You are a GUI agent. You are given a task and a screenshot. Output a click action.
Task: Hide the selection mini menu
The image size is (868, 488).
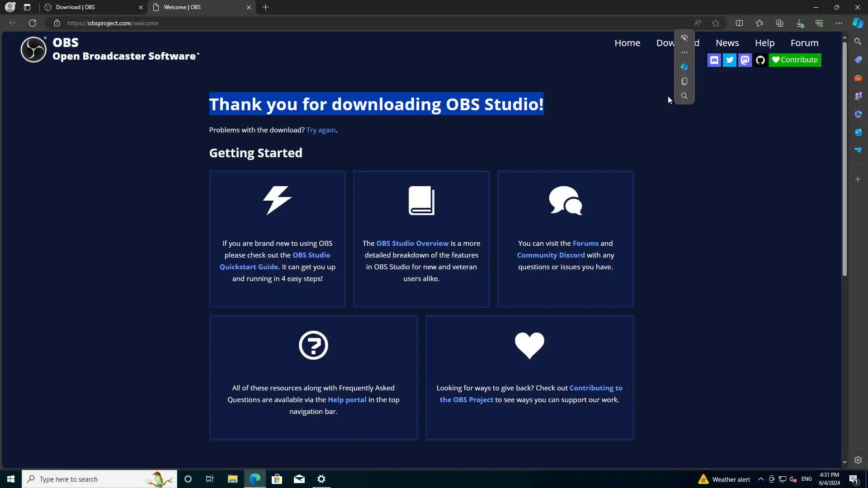[684, 38]
